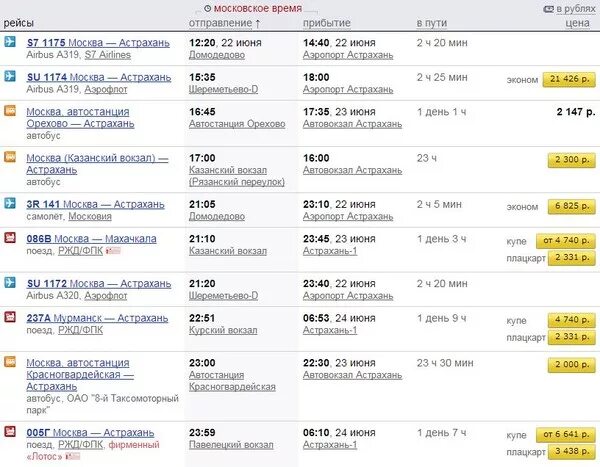This screenshot has width=600, height=467.
Task: Open Московия carrier link
Action: (x=90, y=216)
